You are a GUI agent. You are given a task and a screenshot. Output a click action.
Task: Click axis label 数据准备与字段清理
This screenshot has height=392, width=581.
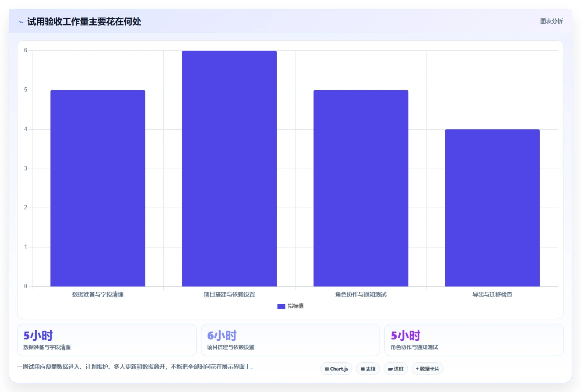point(98,294)
